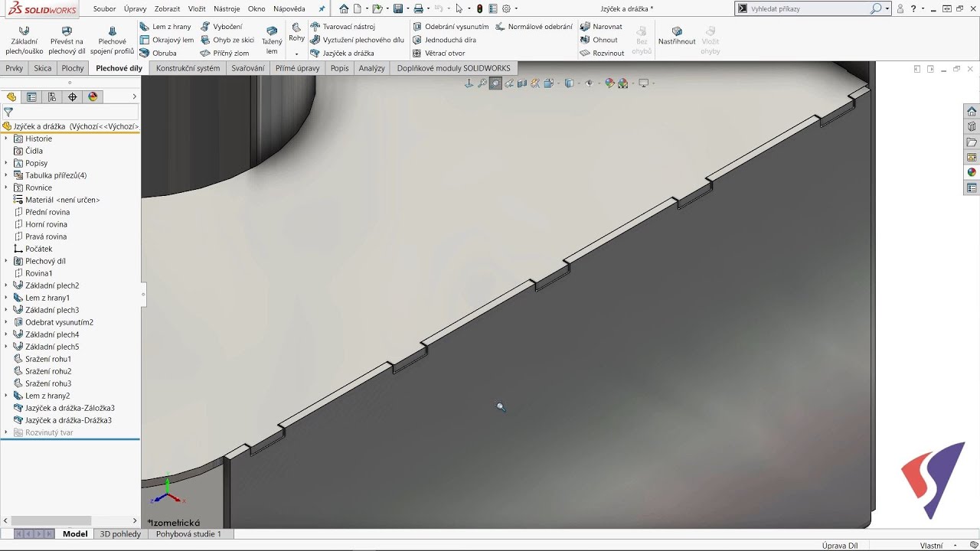The image size is (980, 551).
Task: Click the apply scene icon
Action: [x=622, y=83]
